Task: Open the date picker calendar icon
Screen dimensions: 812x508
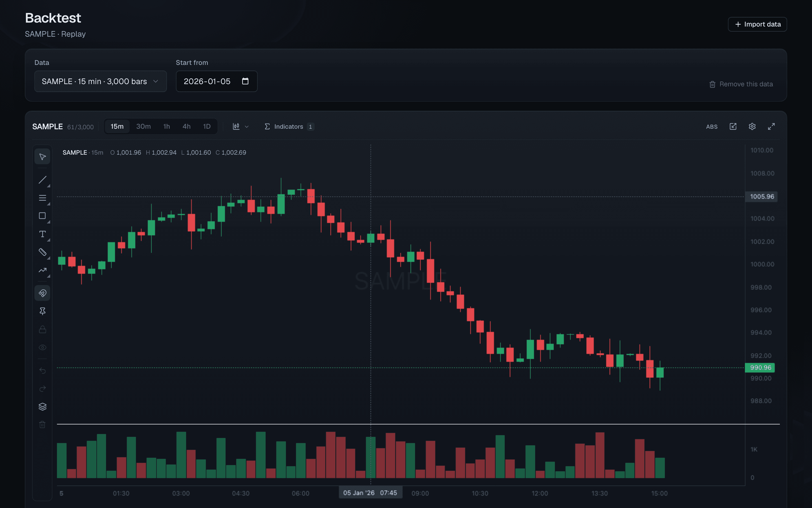Action: coord(245,81)
